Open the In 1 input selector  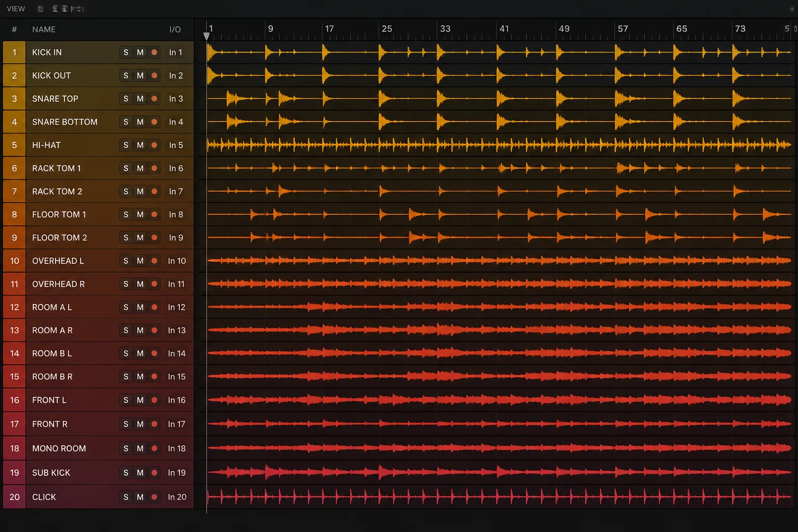[176, 52]
